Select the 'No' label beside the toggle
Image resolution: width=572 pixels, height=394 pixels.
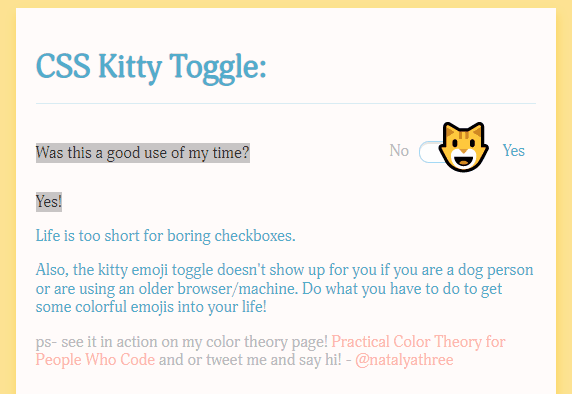[399, 151]
